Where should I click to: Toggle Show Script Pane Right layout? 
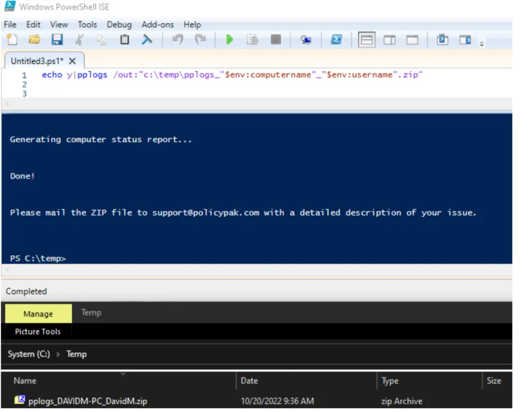tap(389, 40)
